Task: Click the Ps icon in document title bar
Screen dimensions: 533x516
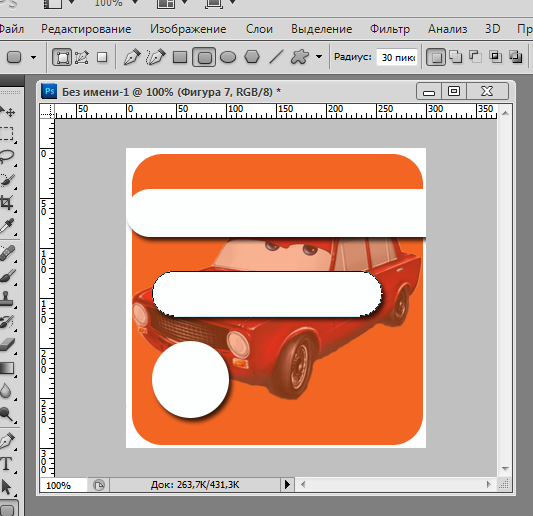Action: pyautogui.click(x=49, y=91)
